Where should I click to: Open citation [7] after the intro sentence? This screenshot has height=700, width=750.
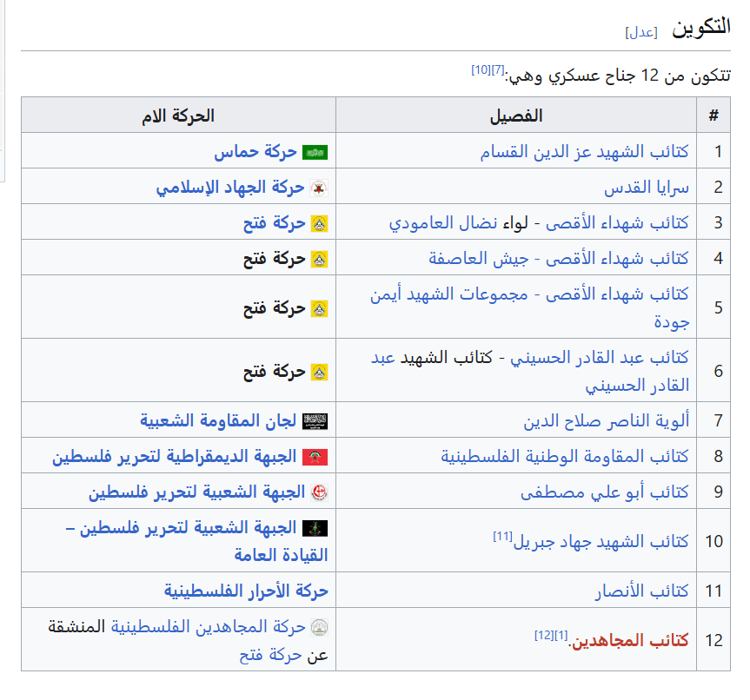(x=497, y=69)
